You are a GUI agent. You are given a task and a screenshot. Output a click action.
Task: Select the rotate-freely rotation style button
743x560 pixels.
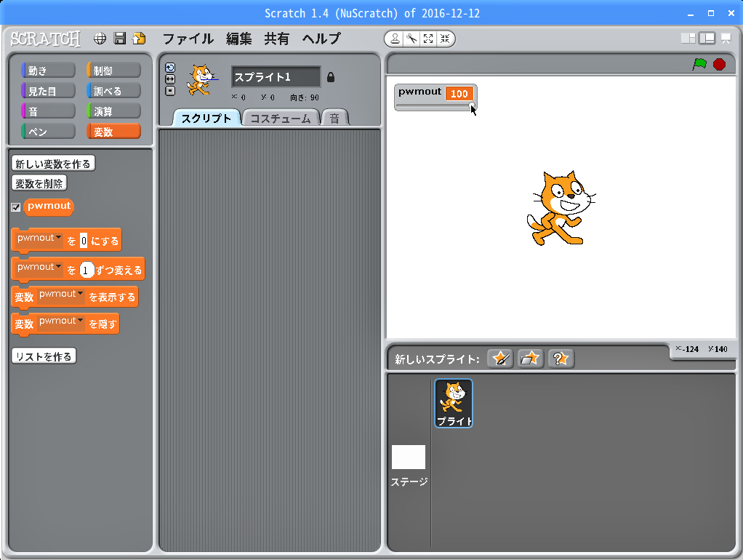pos(170,68)
